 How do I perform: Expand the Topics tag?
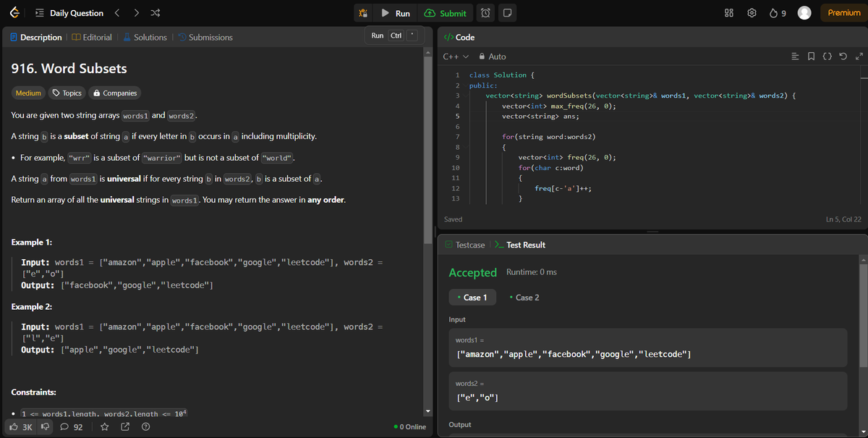[67, 93]
